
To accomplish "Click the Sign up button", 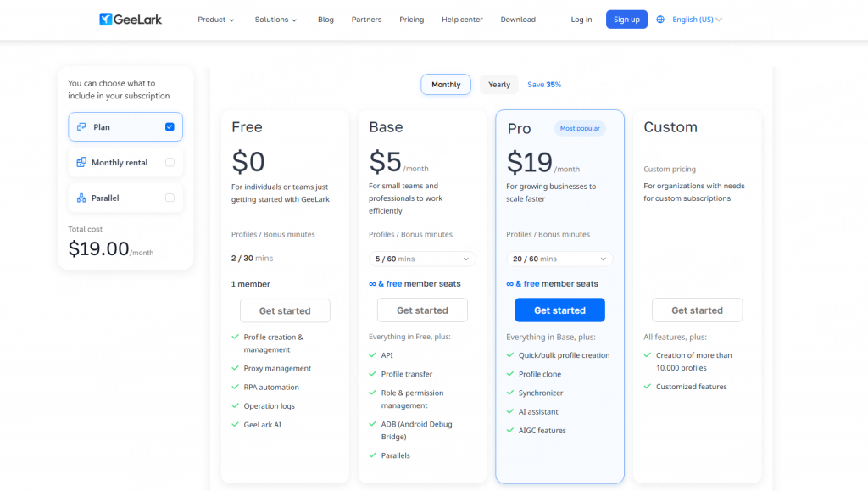I will [626, 20].
